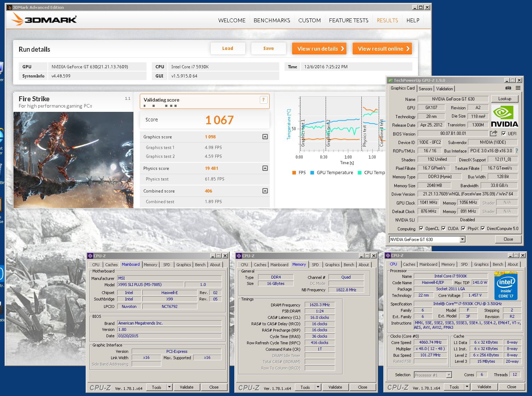The width and height of the screenshot is (532, 396).
Task: Click the GPU Name field in GPU-Z
Action: 453,99
